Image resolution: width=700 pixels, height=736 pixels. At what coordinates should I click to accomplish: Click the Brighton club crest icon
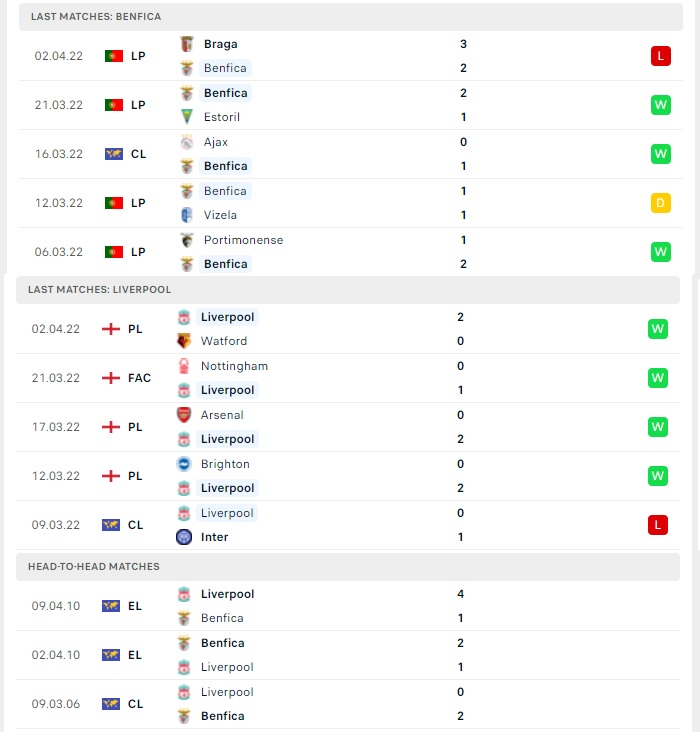coord(184,464)
